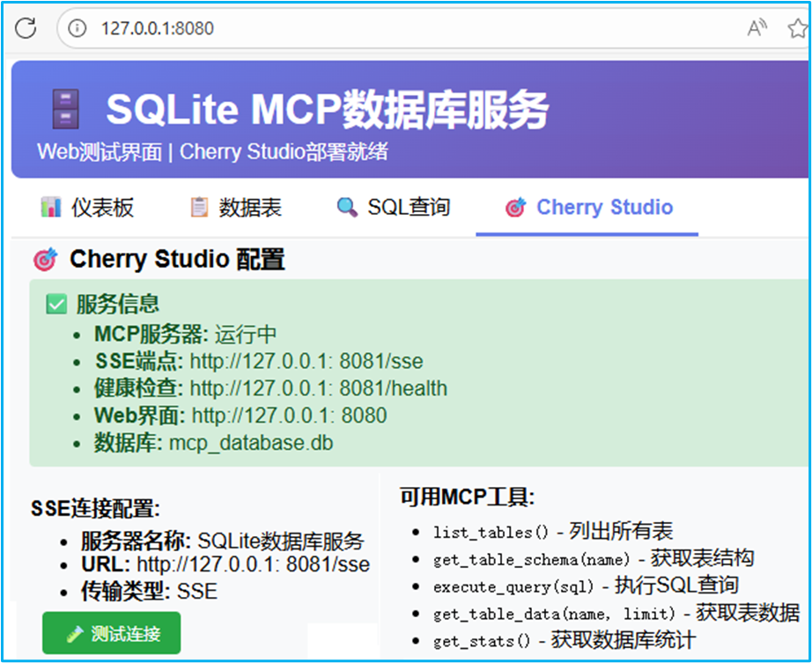
Task: Open the 数据表 tab
Action: click(236, 208)
